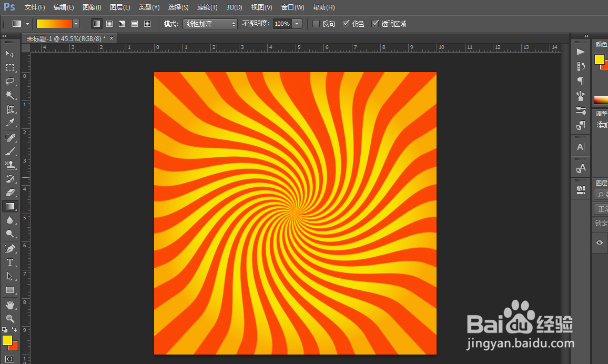The height and width of the screenshot is (364, 608).
Task: Choose Reflected Gradient style
Action: coord(135,24)
